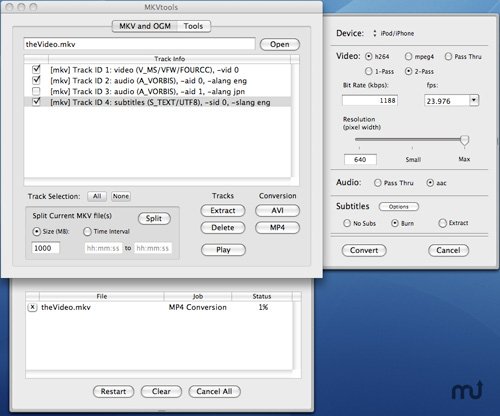Viewport: 500px width, 416px height.
Task: Click the resolution slider handle
Action: (464, 140)
